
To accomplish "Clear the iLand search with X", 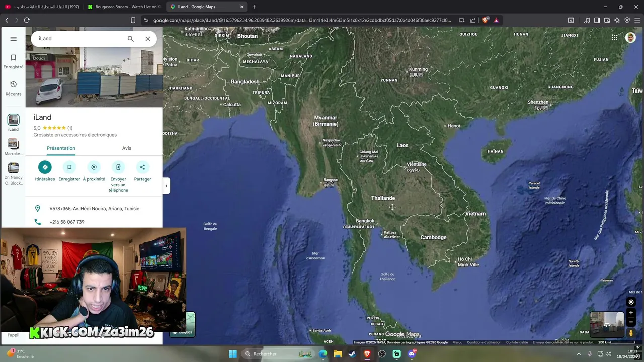I will (x=148, y=39).
